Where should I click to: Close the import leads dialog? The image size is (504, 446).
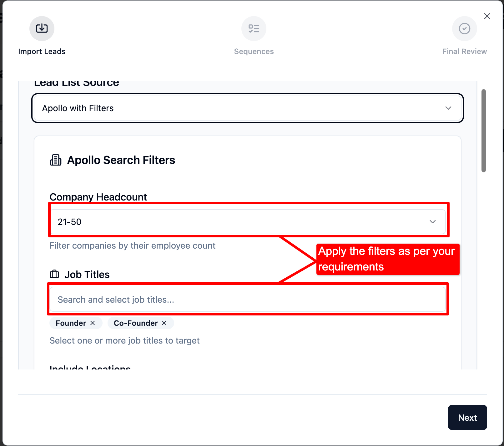point(487,16)
